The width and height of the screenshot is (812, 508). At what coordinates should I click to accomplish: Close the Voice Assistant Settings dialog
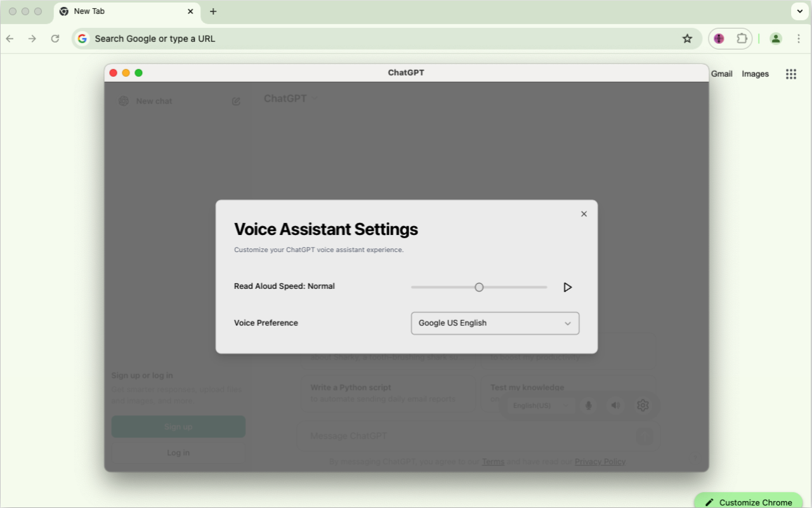pyautogui.click(x=584, y=214)
